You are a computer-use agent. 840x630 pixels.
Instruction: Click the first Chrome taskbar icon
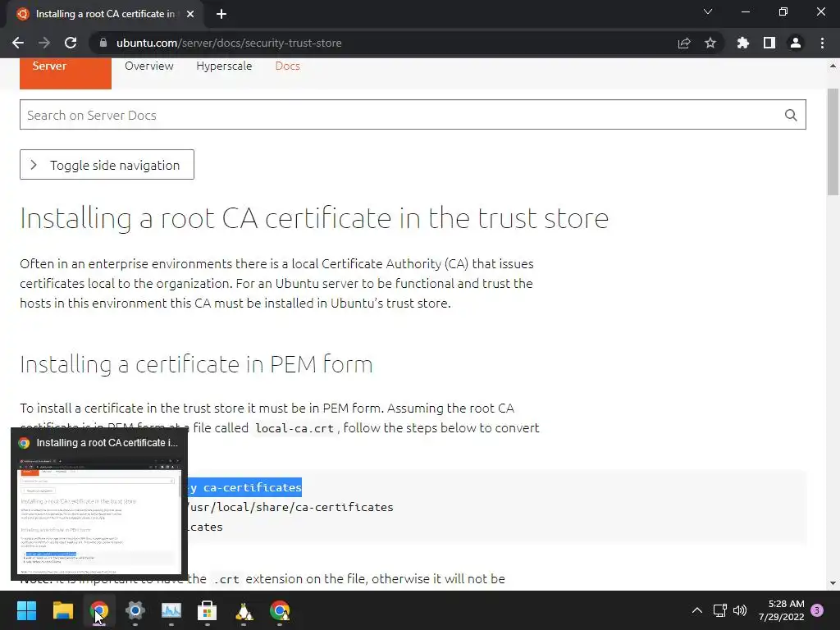(x=99, y=610)
